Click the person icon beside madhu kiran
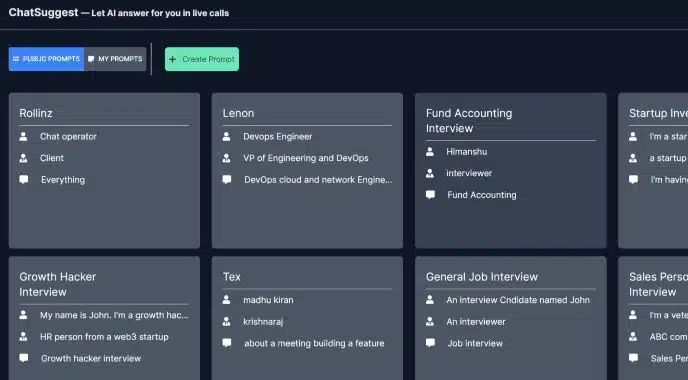This screenshot has width=688, height=380. (226, 300)
